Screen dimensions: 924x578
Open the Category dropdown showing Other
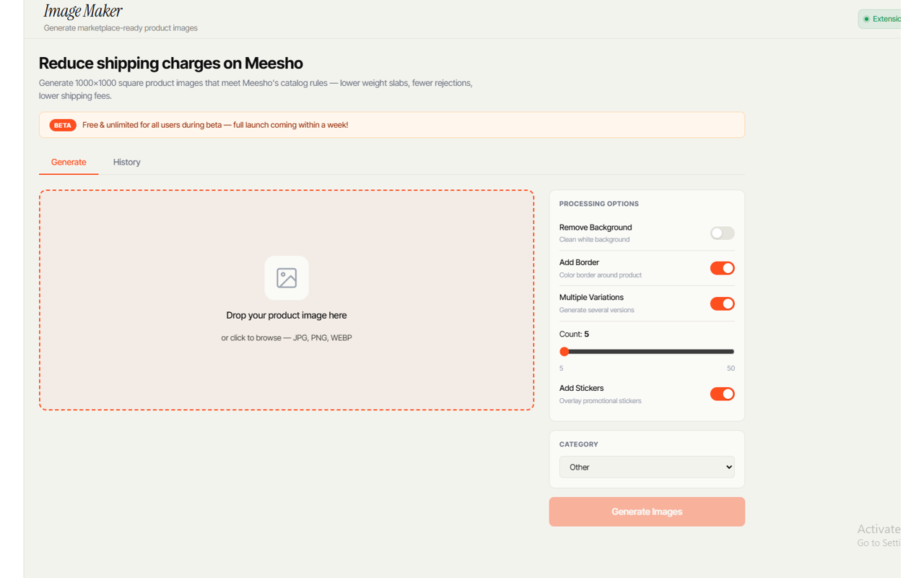tap(647, 467)
